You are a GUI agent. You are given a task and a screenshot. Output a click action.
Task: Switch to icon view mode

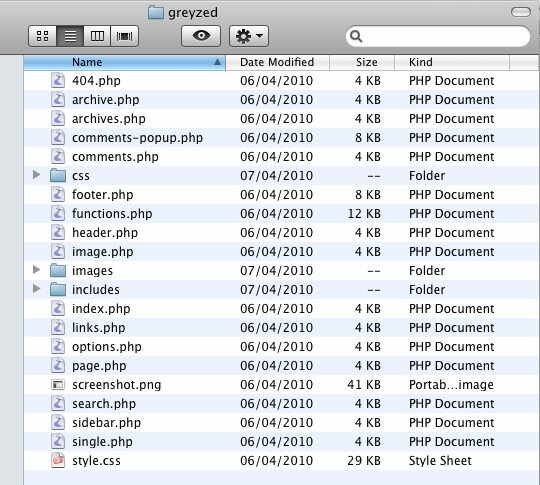pos(42,36)
